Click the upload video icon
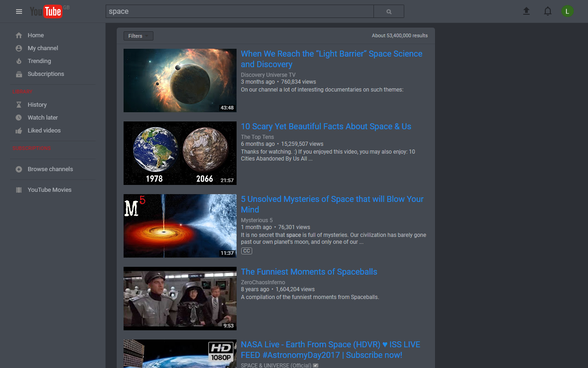Viewport: 588px width, 368px height. (526, 11)
